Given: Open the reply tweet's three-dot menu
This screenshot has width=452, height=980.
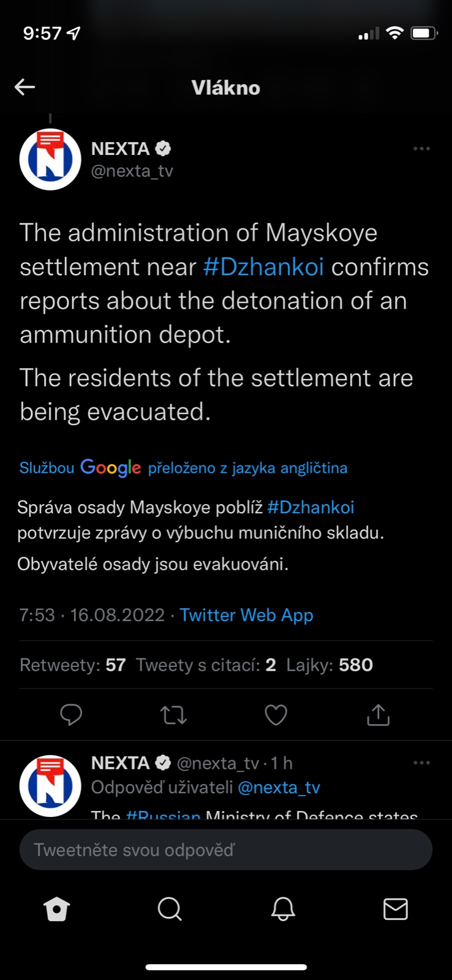Looking at the screenshot, I should [421, 763].
